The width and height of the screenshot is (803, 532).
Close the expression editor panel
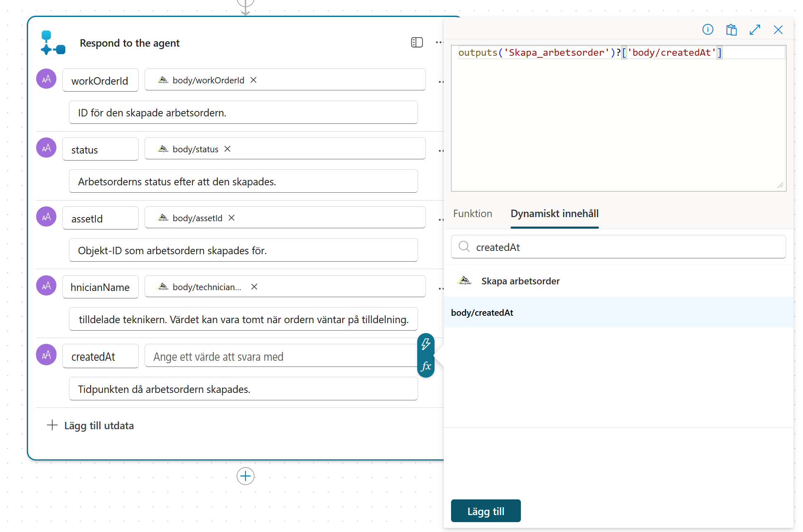click(x=778, y=30)
